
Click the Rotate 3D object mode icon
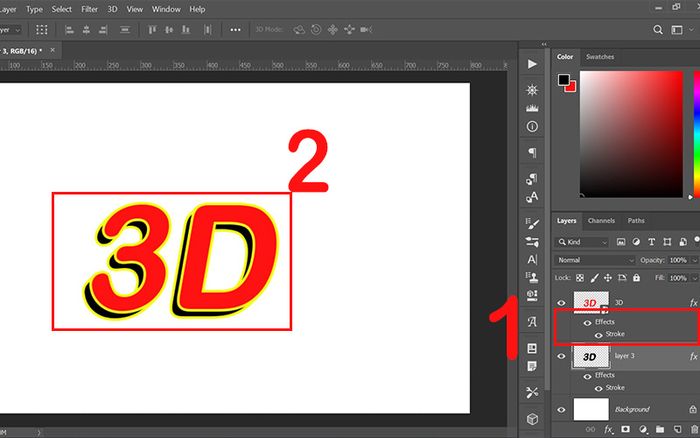tap(299, 29)
